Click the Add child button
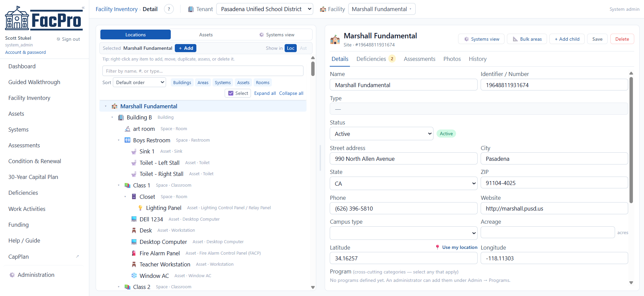 (567, 39)
